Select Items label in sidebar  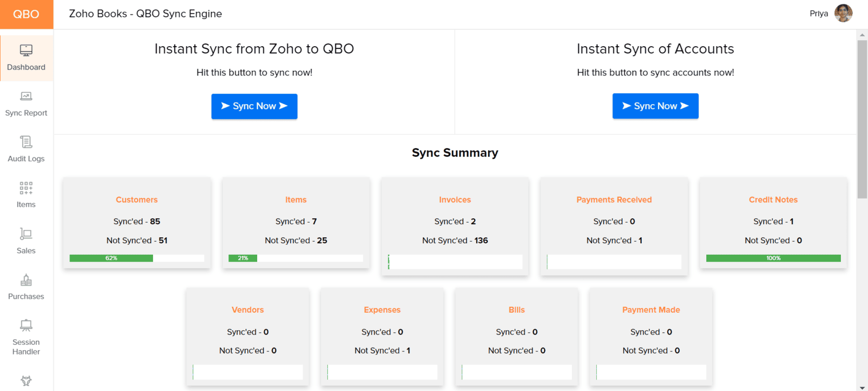click(x=26, y=205)
